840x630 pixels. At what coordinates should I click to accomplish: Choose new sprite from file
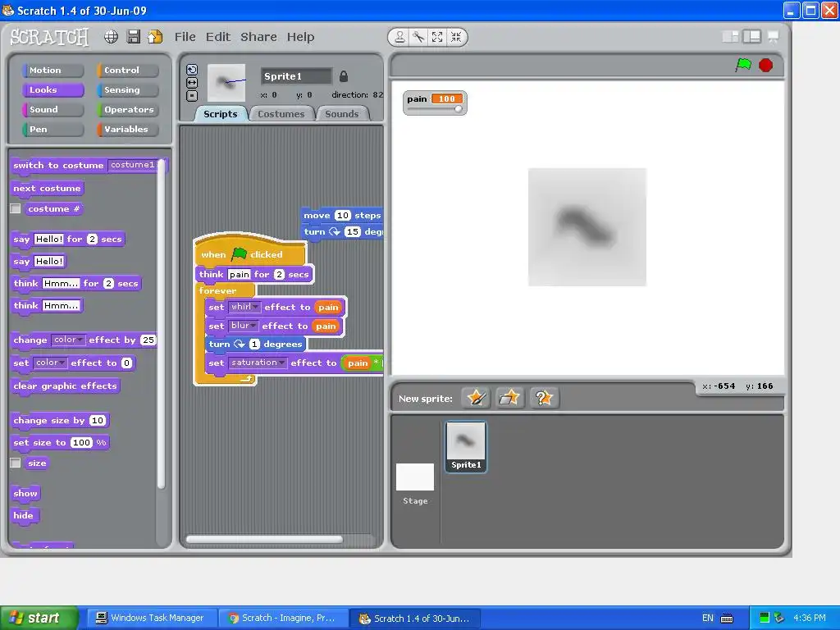pyautogui.click(x=509, y=398)
